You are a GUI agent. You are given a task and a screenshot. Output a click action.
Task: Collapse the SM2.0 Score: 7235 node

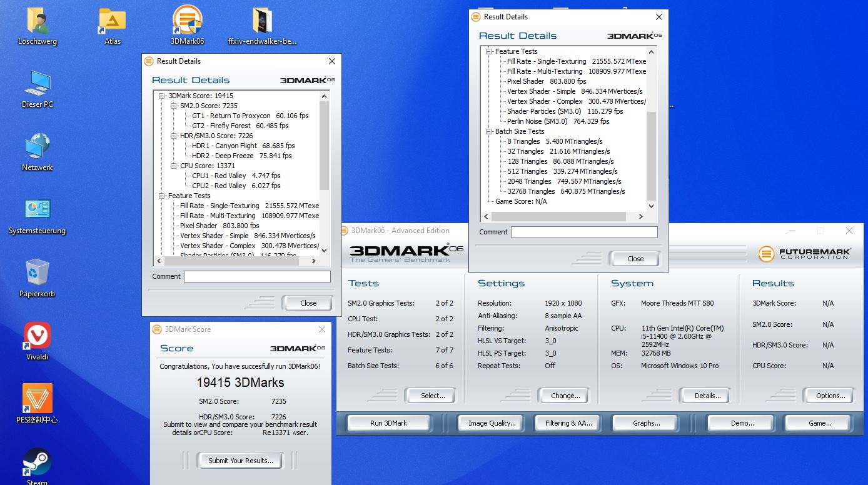(174, 106)
